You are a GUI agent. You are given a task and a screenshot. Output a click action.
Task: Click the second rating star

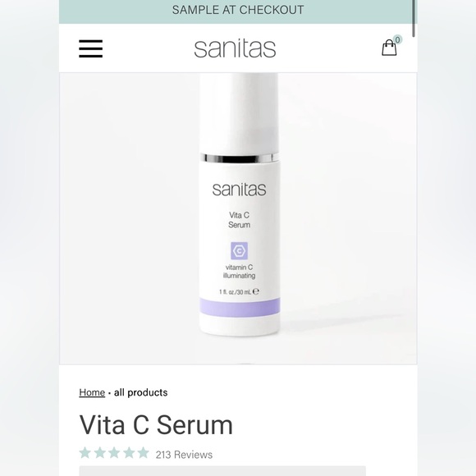point(99,453)
